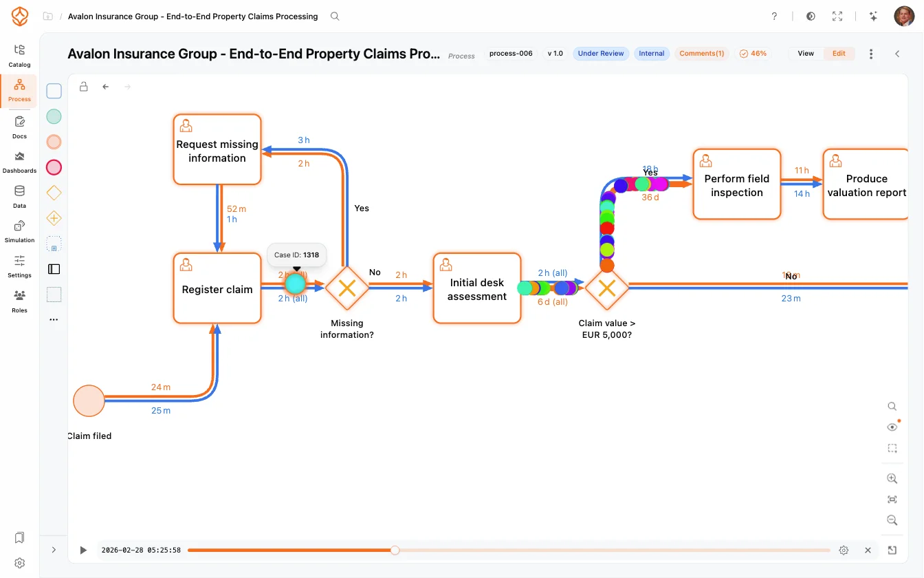Click the process-006 badge
Screen dimensions: 924x578
click(511, 53)
